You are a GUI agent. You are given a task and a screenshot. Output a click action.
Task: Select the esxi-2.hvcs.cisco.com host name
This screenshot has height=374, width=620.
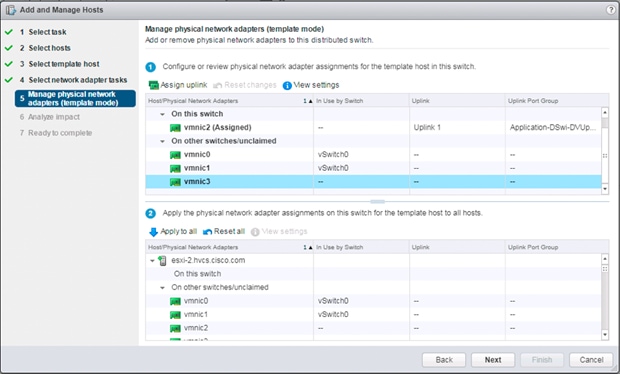click(208, 261)
